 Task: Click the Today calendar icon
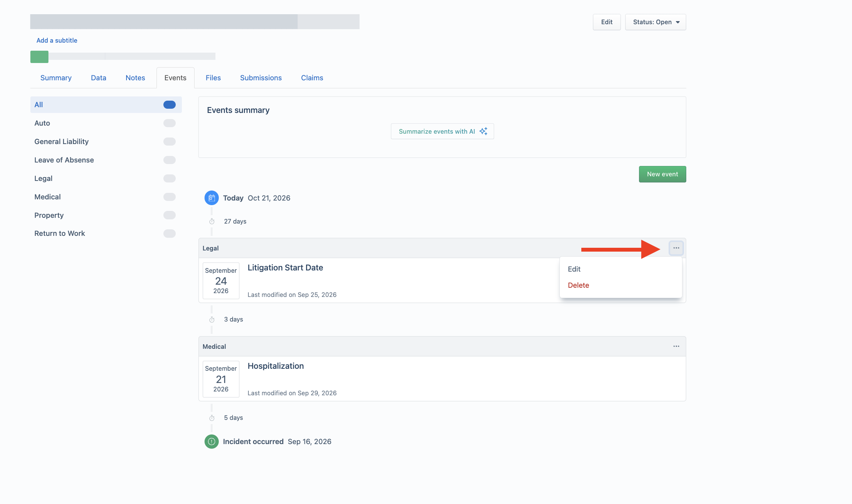(211, 198)
